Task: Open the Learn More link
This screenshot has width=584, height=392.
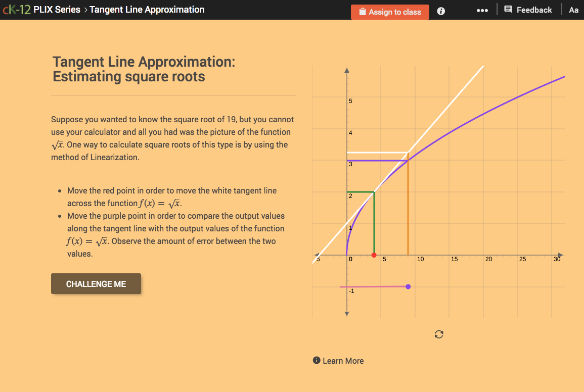Action: click(343, 360)
